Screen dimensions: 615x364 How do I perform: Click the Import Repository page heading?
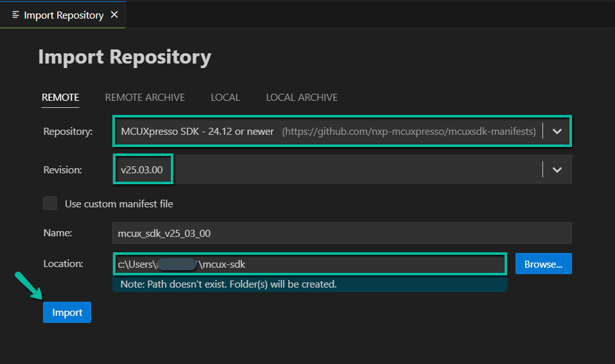125,57
